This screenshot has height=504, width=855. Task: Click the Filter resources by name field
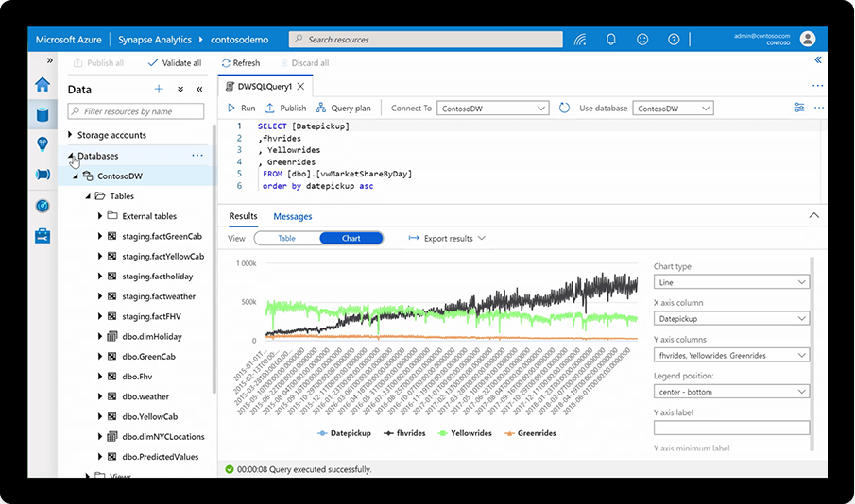click(x=136, y=111)
